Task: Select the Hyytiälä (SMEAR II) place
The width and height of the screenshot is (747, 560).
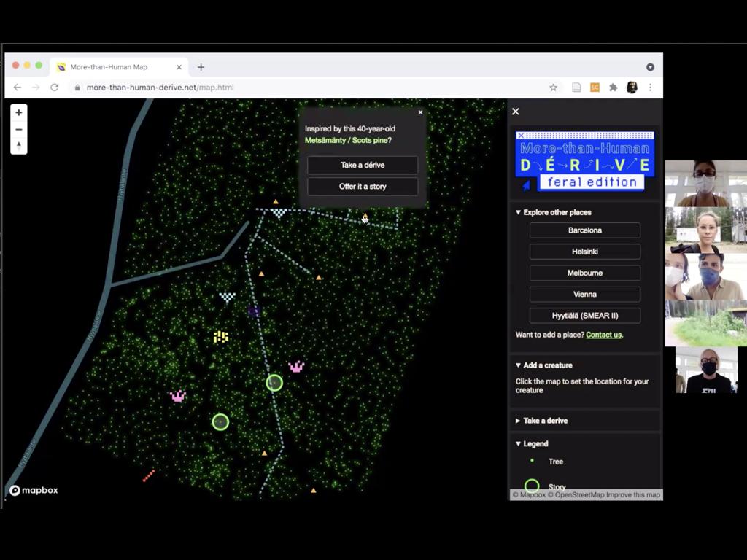Action: (x=584, y=315)
